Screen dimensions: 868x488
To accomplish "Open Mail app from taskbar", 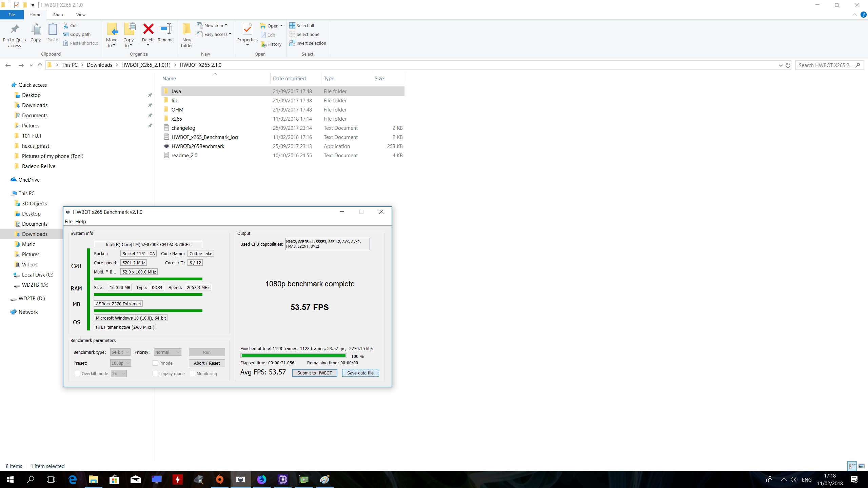I will click(135, 480).
